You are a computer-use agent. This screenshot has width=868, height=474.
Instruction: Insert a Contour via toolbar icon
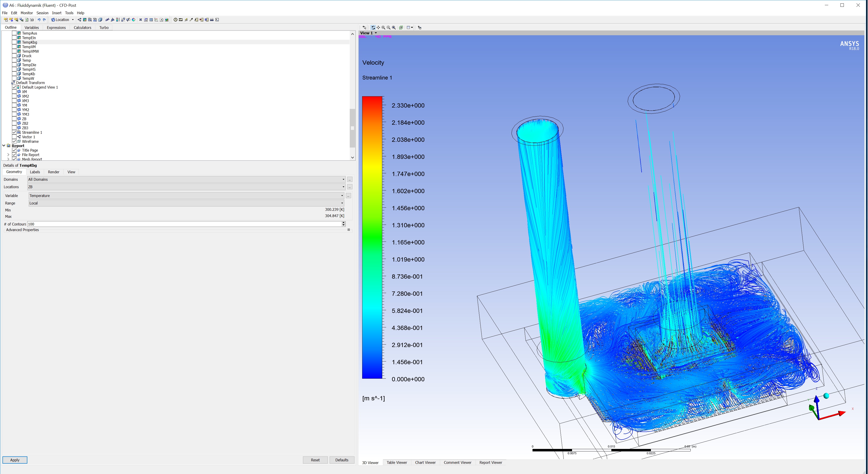(x=84, y=19)
